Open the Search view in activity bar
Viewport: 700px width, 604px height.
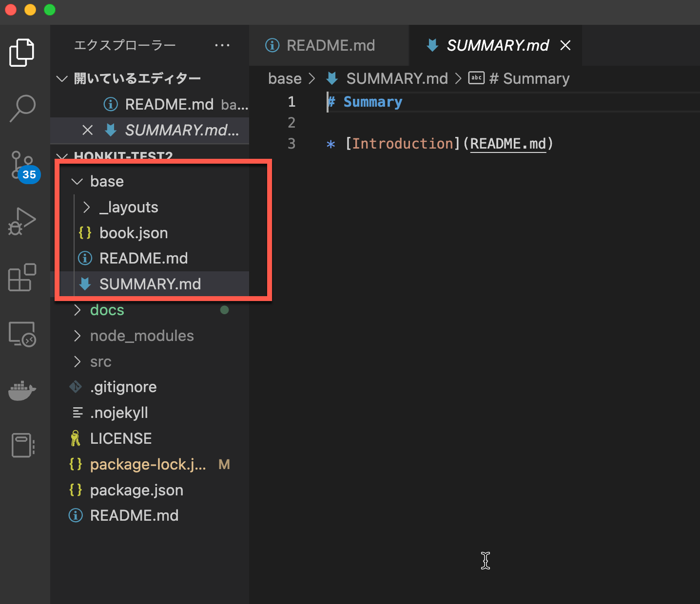pos(22,108)
